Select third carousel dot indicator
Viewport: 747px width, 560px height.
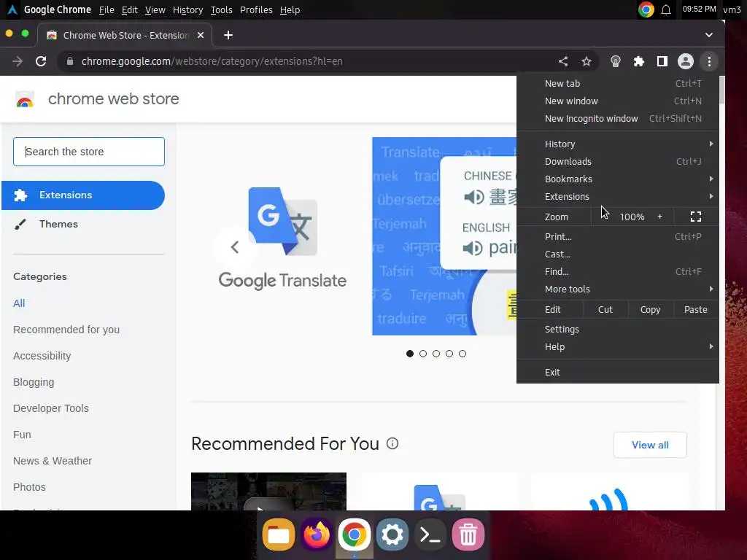pyautogui.click(x=436, y=354)
